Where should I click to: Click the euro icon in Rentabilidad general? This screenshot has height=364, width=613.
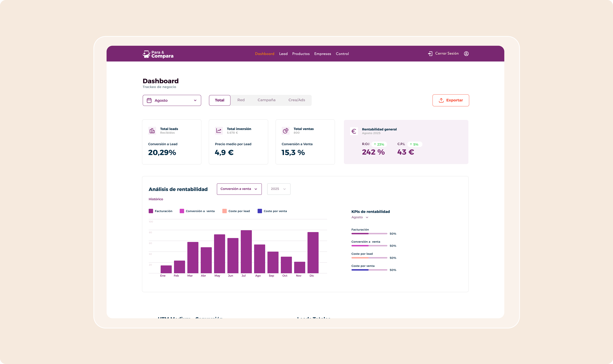tap(354, 131)
